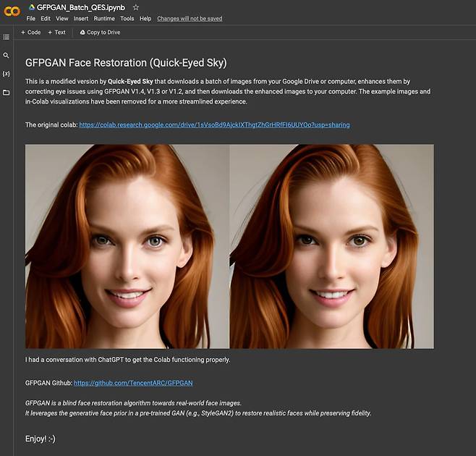Add a new Text cell
The image size is (476, 456).
[56, 33]
